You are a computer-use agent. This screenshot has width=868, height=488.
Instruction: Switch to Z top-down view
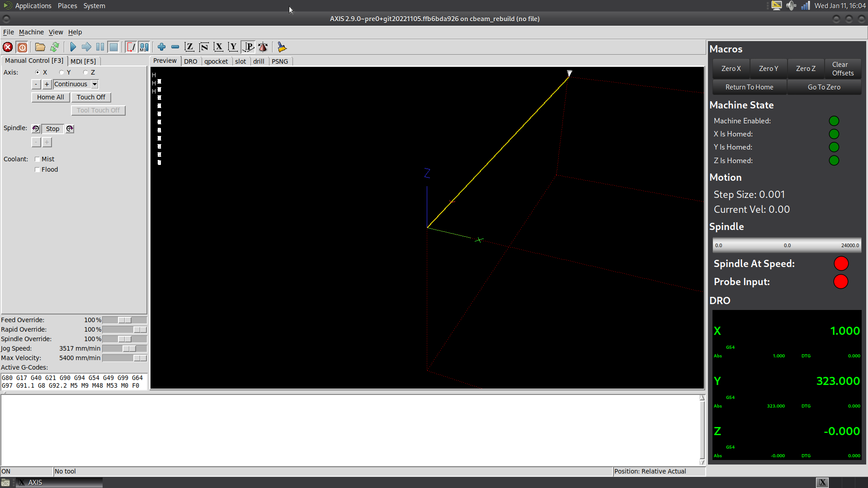(x=189, y=47)
